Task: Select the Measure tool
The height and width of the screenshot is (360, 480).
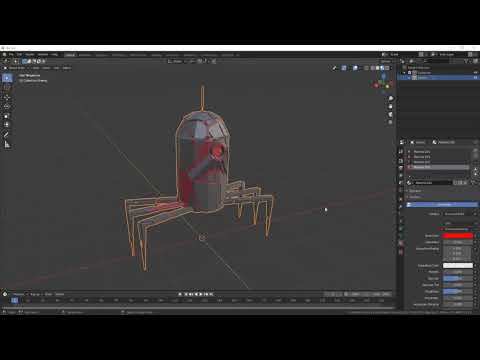Action: tap(7, 144)
